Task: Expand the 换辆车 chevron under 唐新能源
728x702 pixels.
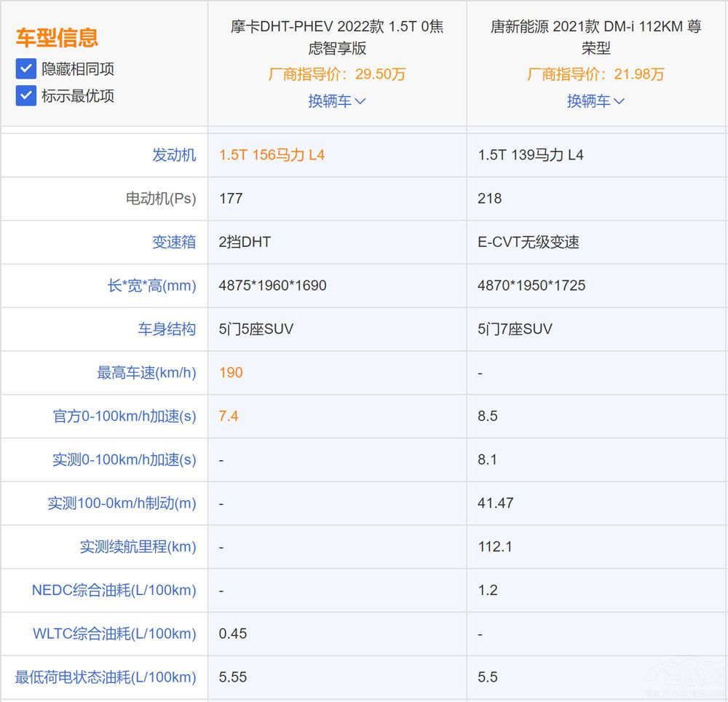Action: pyautogui.click(x=596, y=101)
